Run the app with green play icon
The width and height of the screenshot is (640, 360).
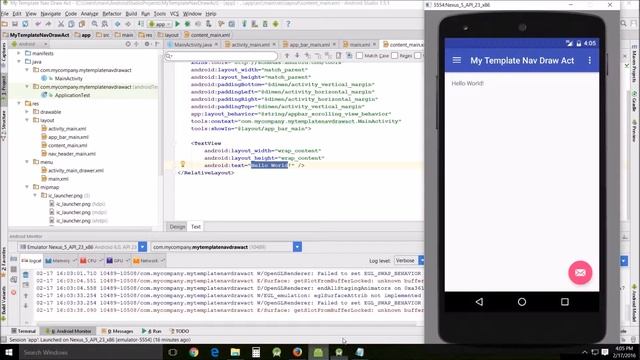tap(177, 24)
